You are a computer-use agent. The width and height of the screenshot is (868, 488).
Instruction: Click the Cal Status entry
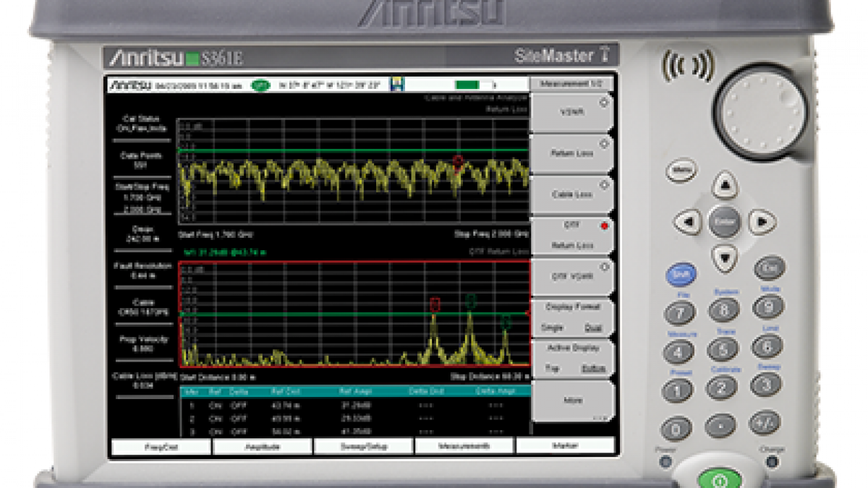click(x=142, y=123)
